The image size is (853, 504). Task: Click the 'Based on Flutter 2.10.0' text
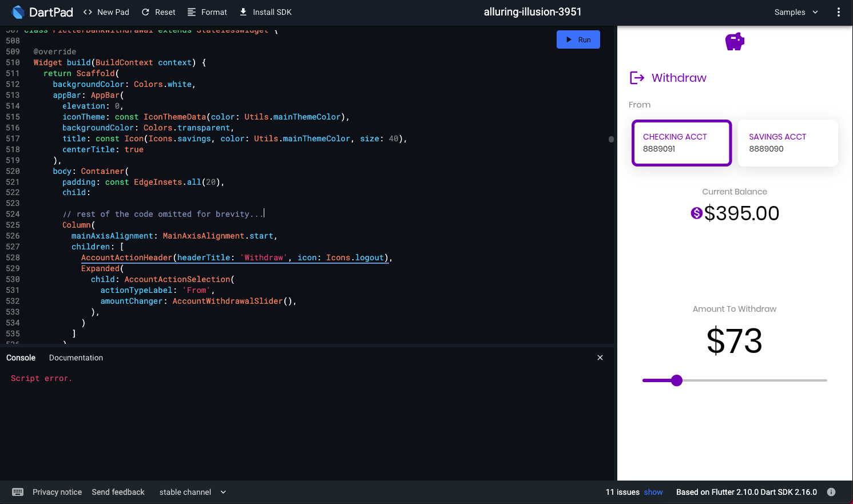747,492
